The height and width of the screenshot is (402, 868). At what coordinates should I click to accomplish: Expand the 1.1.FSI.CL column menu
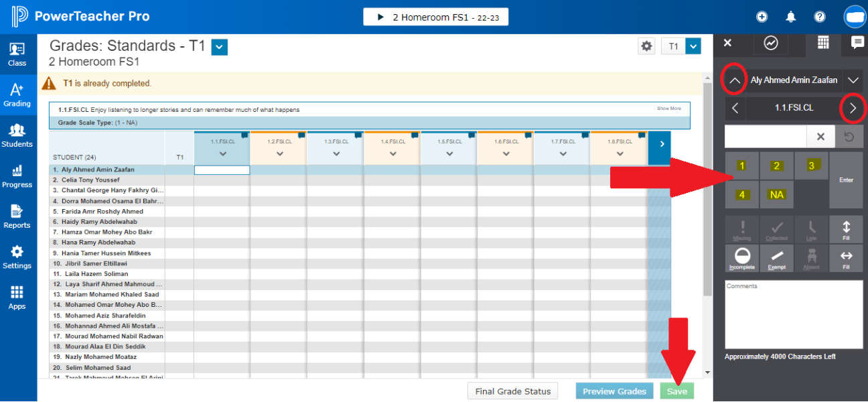pos(222,154)
